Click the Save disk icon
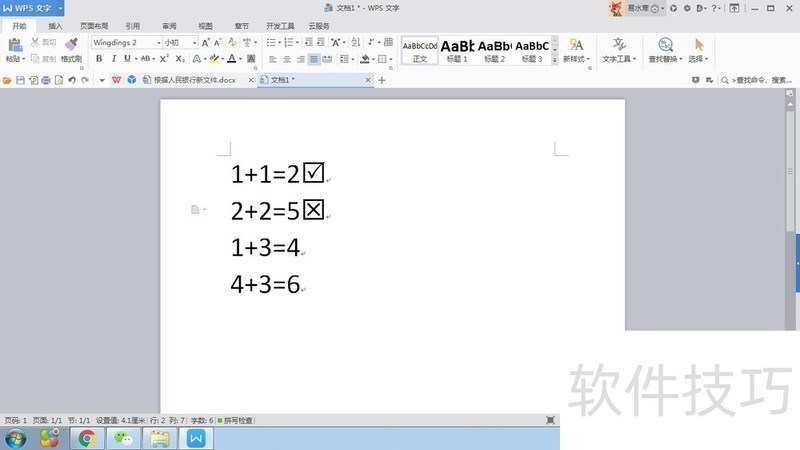Image resolution: width=800 pixels, height=450 pixels. tap(20, 80)
